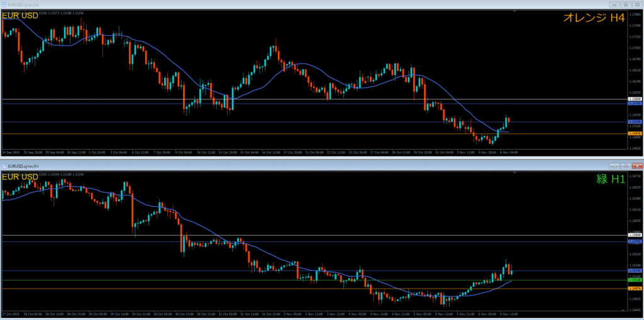
Task: Click the EUR USD label on H1 chart
Action: point(20,177)
